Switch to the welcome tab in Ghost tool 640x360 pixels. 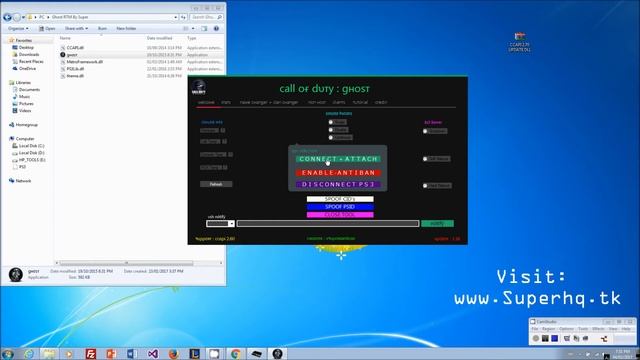206,102
